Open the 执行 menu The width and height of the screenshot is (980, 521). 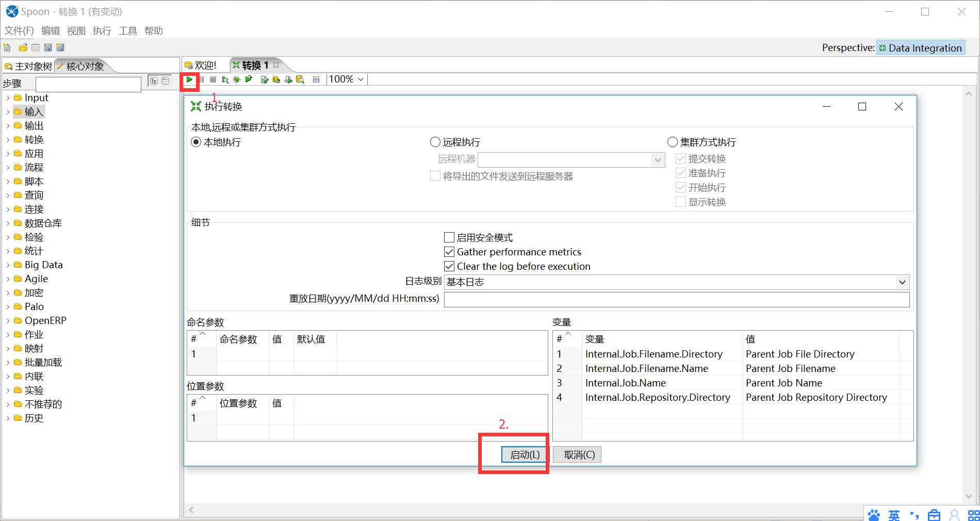click(x=102, y=31)
